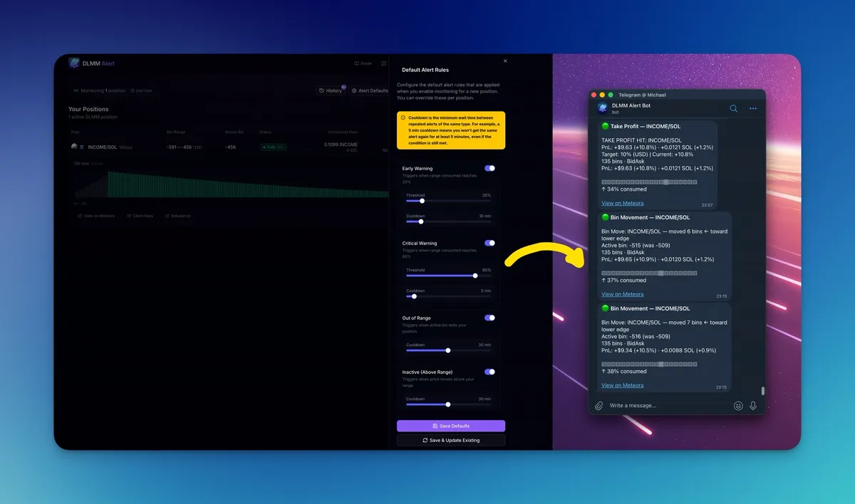Click the Claim Fees link
The height and width of the screenshot is (504, 855).
(x=140, y=216)
